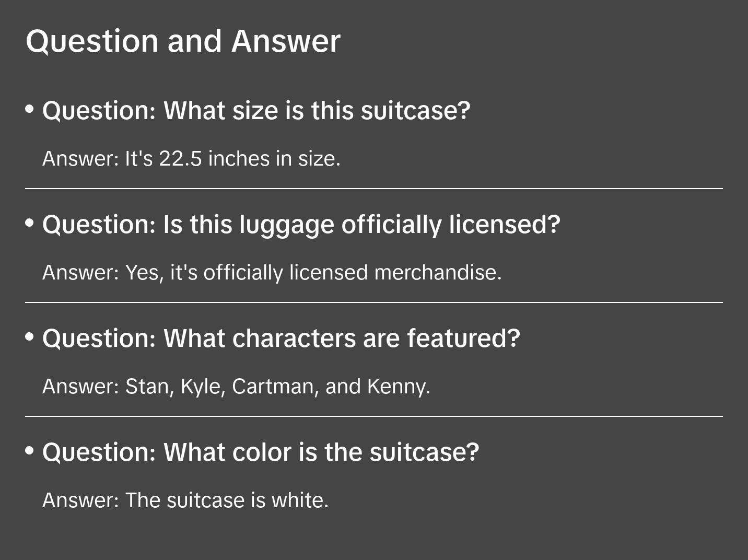Select the "What color is the suitcase?" question

[x=260, y=452]
